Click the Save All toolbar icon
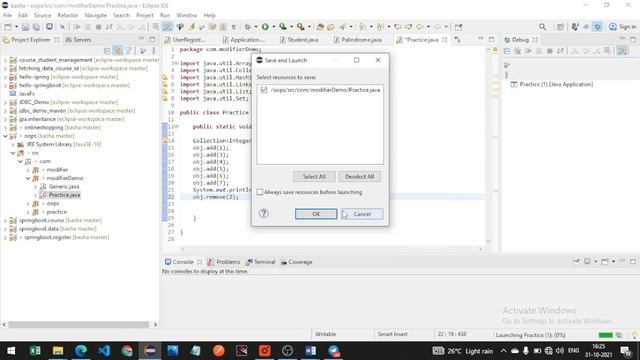Image resolution: width=640 pixels, height=360 pixels. point(36,27)
